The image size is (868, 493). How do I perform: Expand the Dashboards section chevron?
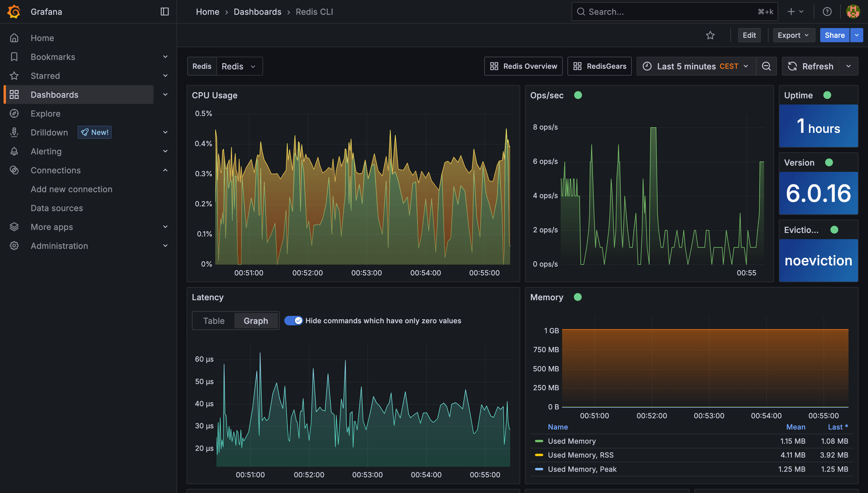pos(165,95)
